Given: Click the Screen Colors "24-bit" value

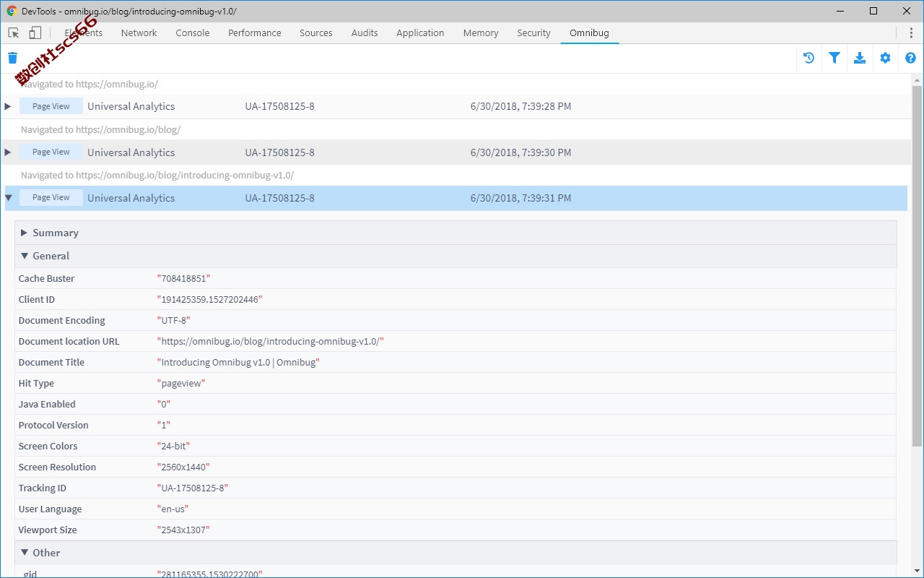Looking at the screenshot, I should click(173, 446).
